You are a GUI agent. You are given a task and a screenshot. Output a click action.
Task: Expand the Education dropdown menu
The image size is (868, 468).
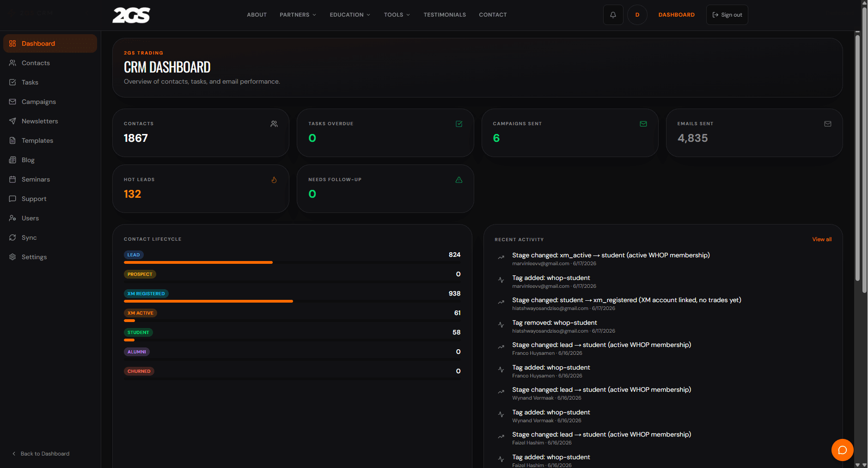[x=350, y=15]
